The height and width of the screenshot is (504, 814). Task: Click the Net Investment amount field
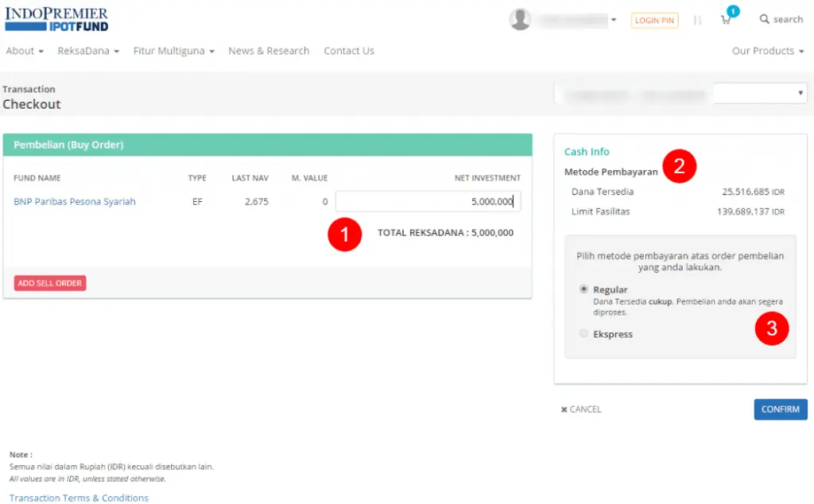[428, 202]
